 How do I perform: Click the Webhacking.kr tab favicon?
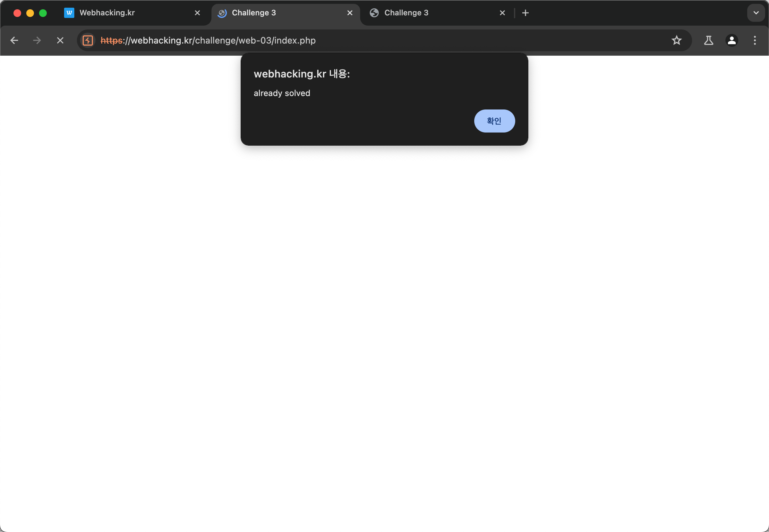[x=69, y=13]
